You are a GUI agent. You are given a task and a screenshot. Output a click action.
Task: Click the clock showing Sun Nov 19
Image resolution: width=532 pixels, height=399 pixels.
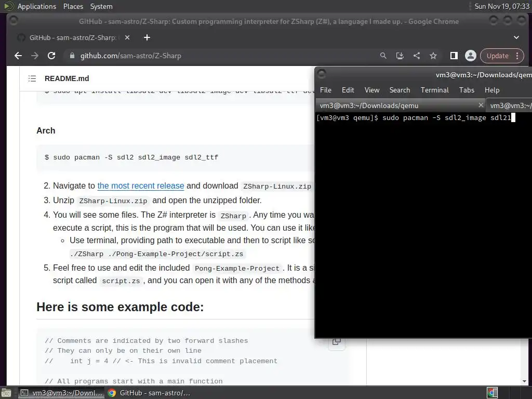[x=501, y=6]
